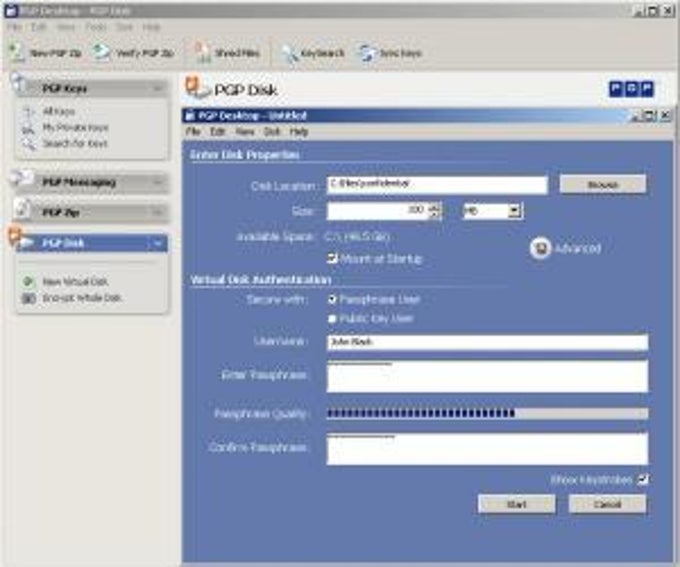Click the Disk Location input field
The height and width of the screenshot is (567, 680).
(437, 185)
